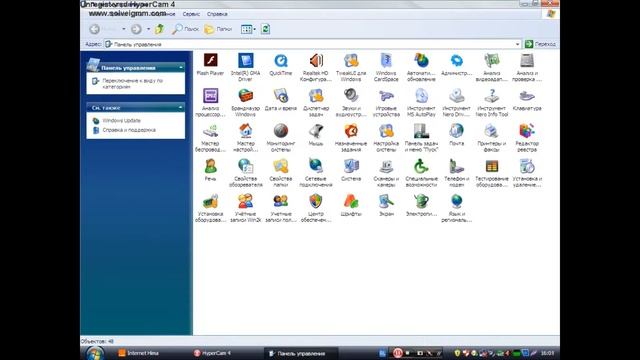This screenshot has height=360, width=640.
Task: Click the Поиск toolbar button
Action: point(185,29)
